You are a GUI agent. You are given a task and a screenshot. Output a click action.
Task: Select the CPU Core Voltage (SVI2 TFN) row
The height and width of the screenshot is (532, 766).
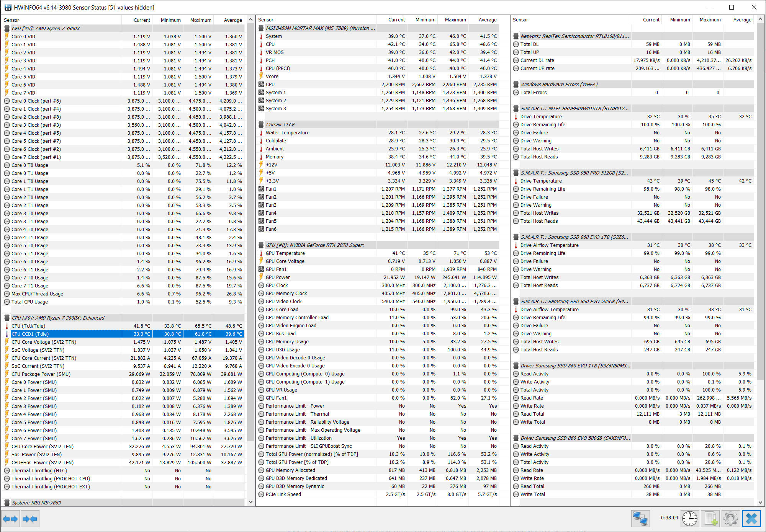(x=123, y=342)
